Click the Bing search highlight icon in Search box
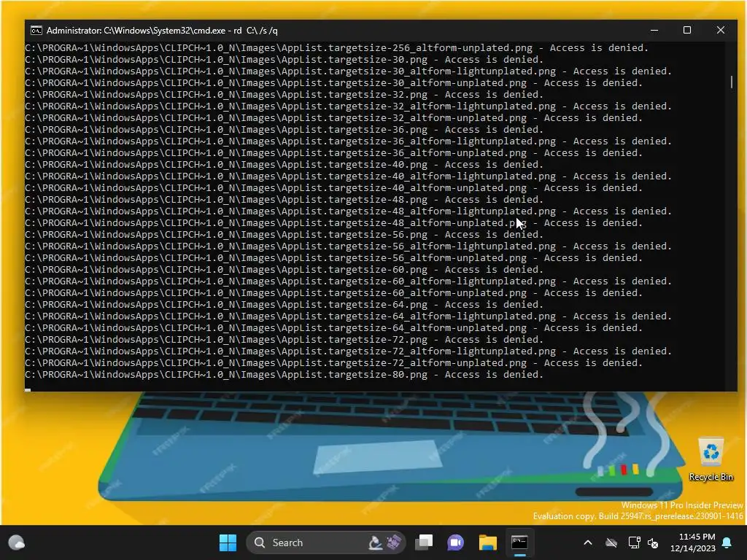Viewport: 747px width, 560px height. (385, 542)
